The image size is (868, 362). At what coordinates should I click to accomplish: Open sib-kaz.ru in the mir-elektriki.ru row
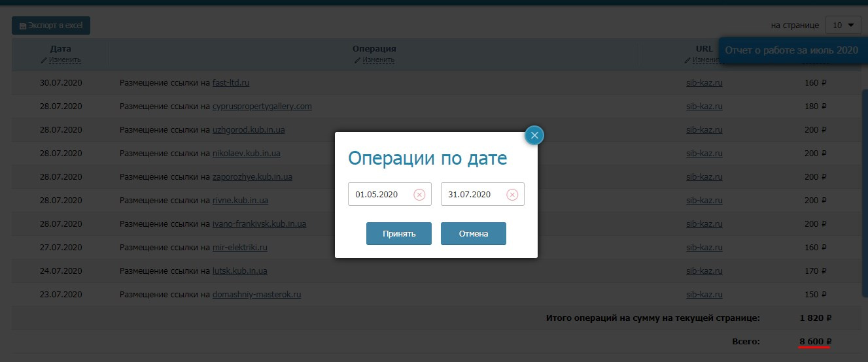click(x=704, y=248)
